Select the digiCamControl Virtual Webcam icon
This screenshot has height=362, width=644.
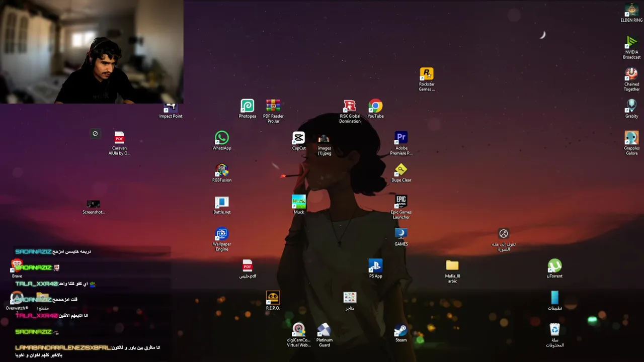coord(299,335)
